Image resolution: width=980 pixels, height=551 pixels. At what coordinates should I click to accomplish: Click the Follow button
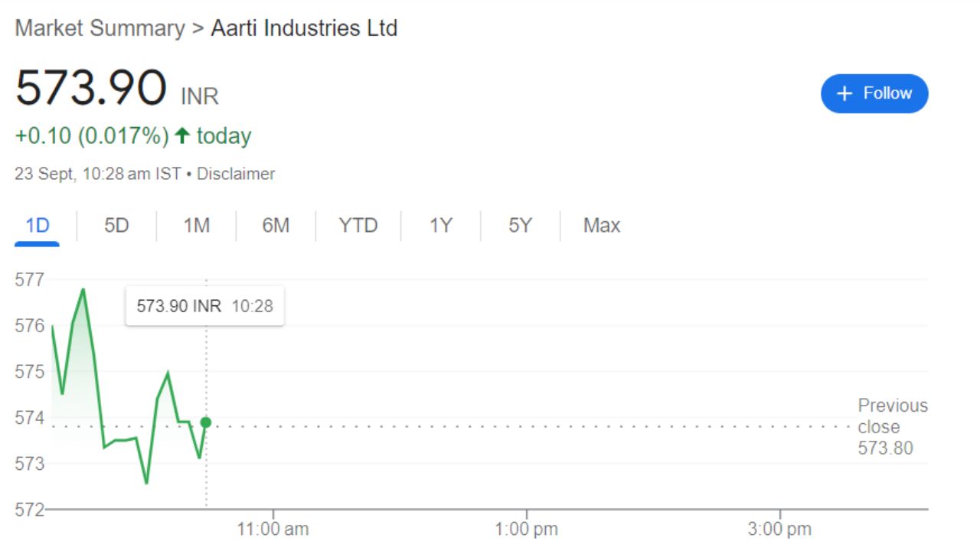pyautogui.click(x=874, y=93)
